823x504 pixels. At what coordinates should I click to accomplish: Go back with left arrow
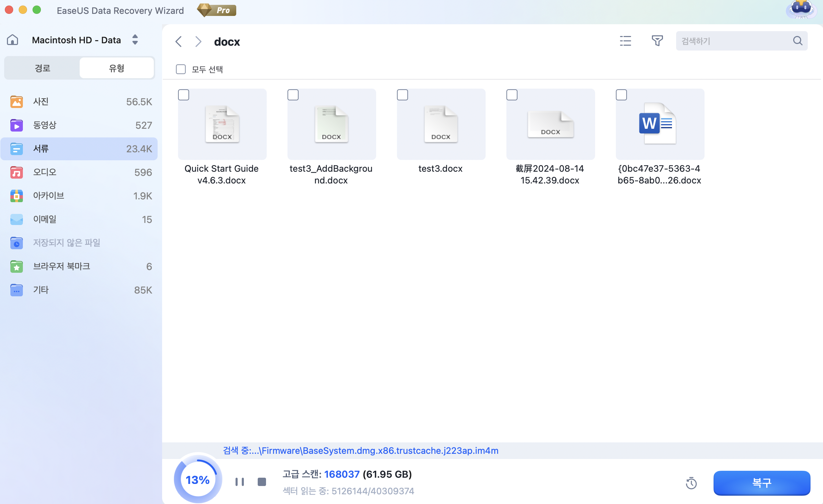pyautogui.click(x=178, y=42)
